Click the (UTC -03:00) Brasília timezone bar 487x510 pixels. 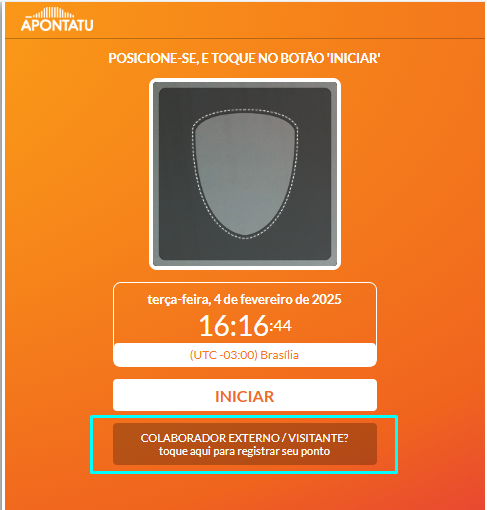[245, 355]
